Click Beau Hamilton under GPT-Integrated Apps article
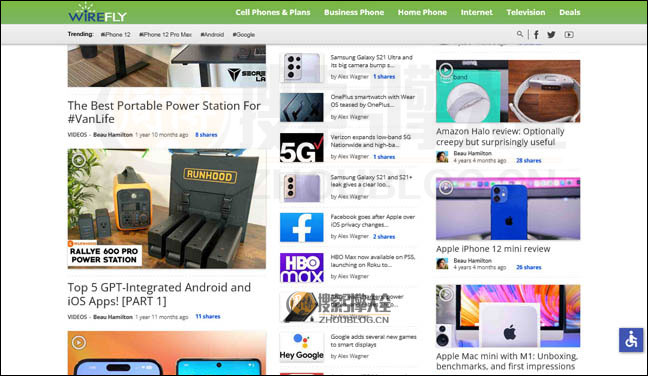The height and width of the screenshot is (376, 648). point(113,317)
